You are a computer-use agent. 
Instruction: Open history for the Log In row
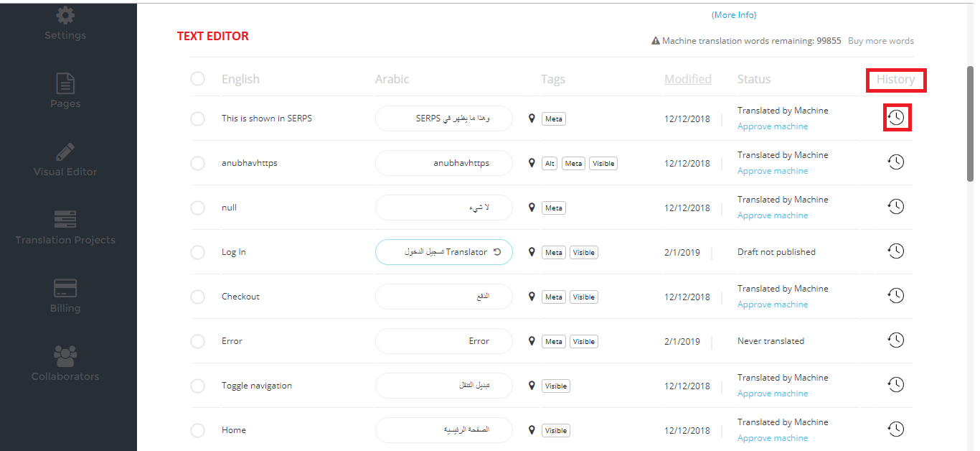(x=896, y=251)
